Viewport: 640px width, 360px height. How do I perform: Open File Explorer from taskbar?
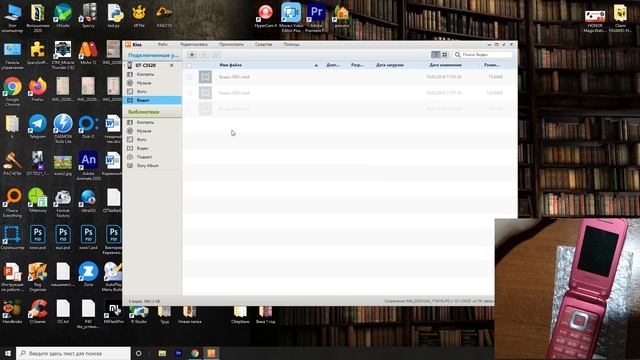[162, 353]
